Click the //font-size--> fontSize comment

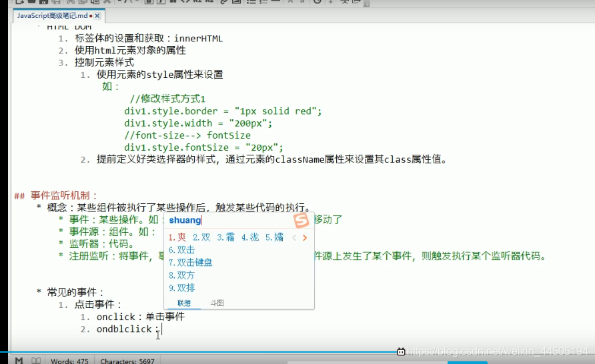pos(187,135)
